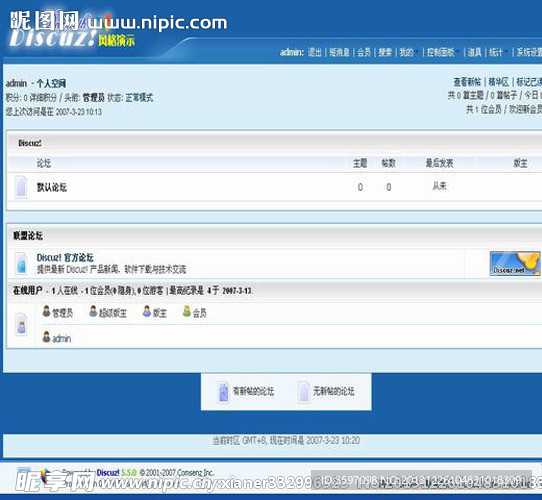Click the 管理员 role avatar icon
542x500 pixels.
click(46, 311)
